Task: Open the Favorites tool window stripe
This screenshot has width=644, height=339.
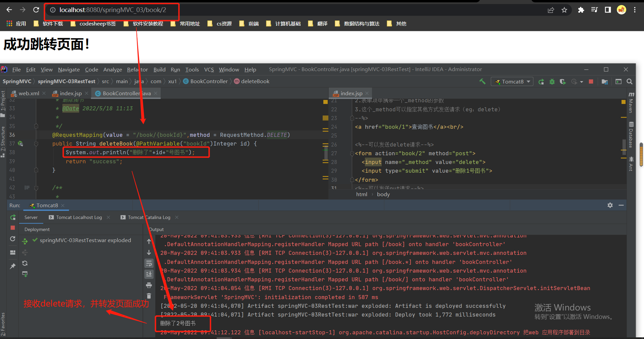Action: [x=3, y=324]
